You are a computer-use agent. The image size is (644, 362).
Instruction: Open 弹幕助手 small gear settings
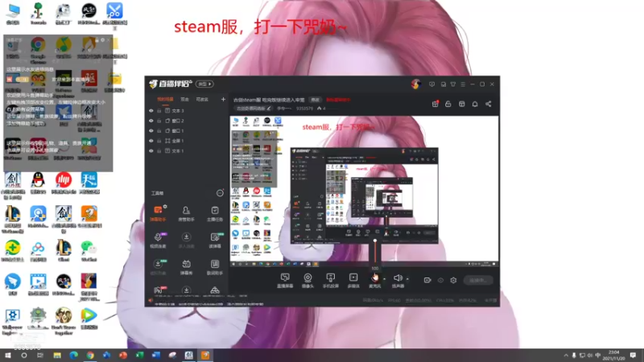(165, 207)
